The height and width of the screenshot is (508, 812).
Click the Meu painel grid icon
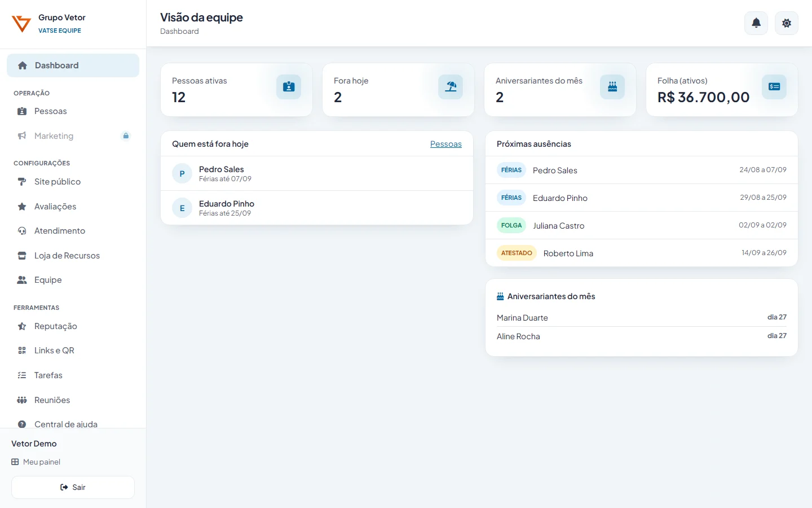click(15, 462)
